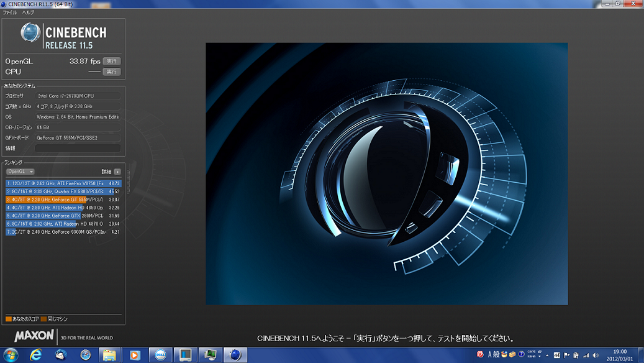644x363 pixels.
Task: Open Windows Explorer folder icon in taskbar
Action: pyautogui.click(x=110, y=355)
